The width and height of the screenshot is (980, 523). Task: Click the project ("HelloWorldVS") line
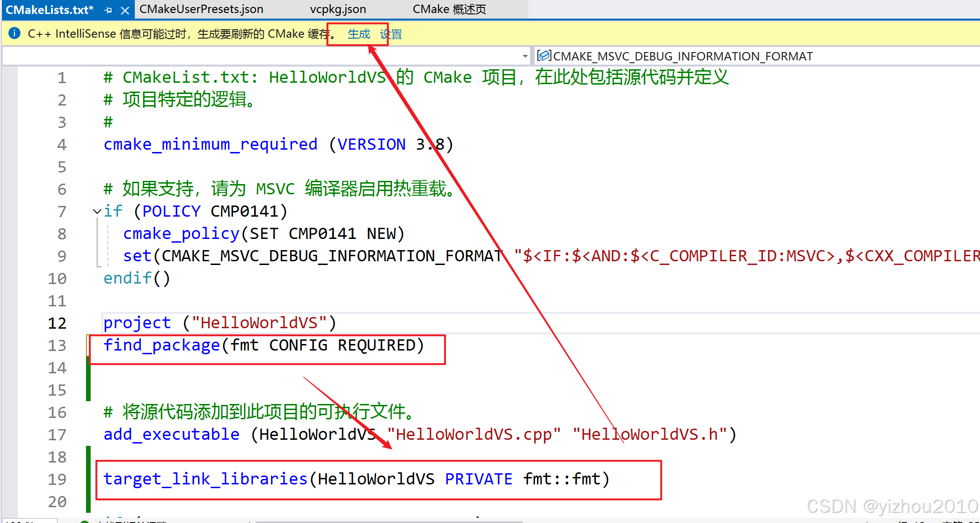click(219, 323)
